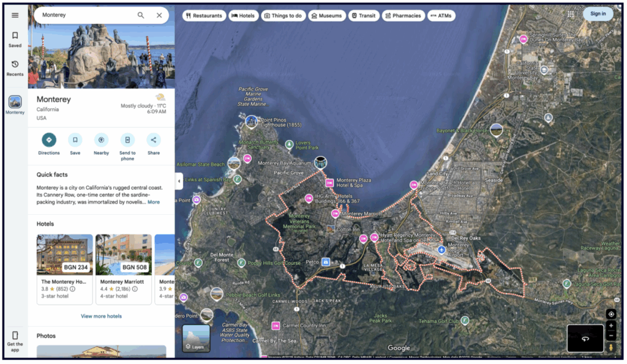Open the Google apps grid

coord(571,14)
